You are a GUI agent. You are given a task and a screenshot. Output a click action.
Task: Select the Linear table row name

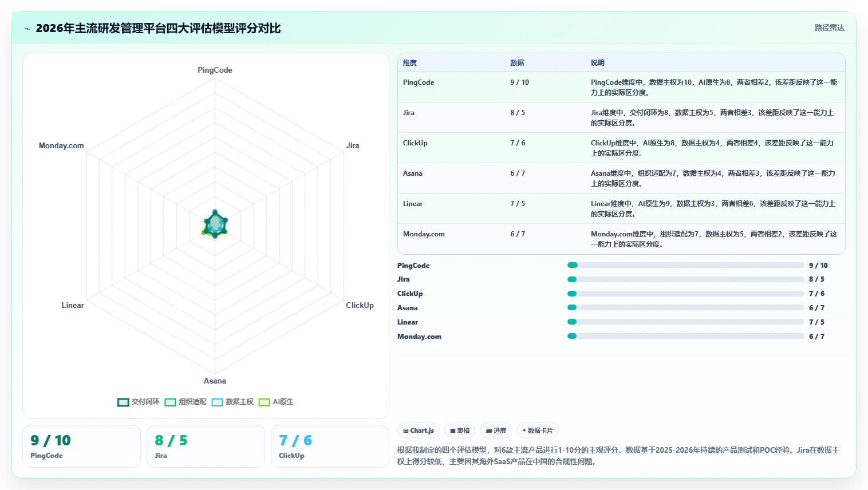coord(413,204)
